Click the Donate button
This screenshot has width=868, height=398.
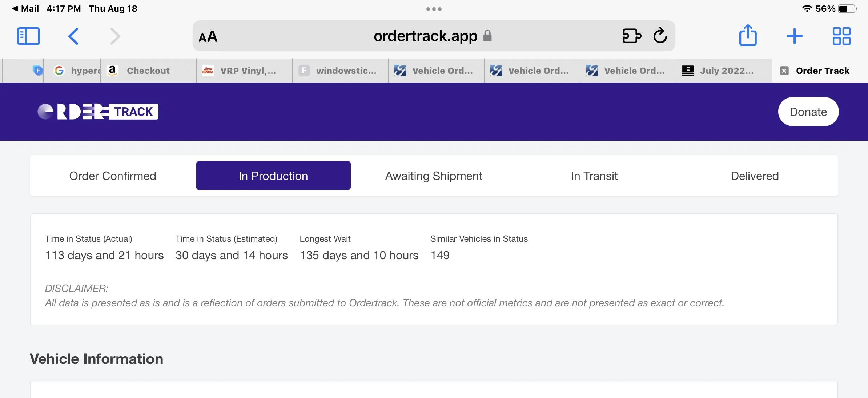click(x=808, y=112)
